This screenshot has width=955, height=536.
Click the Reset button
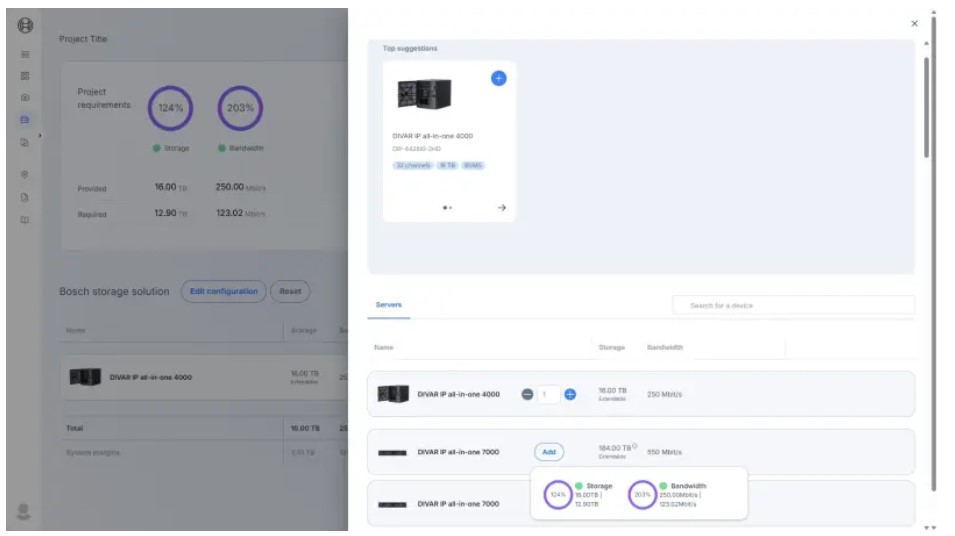click(290, 291)
